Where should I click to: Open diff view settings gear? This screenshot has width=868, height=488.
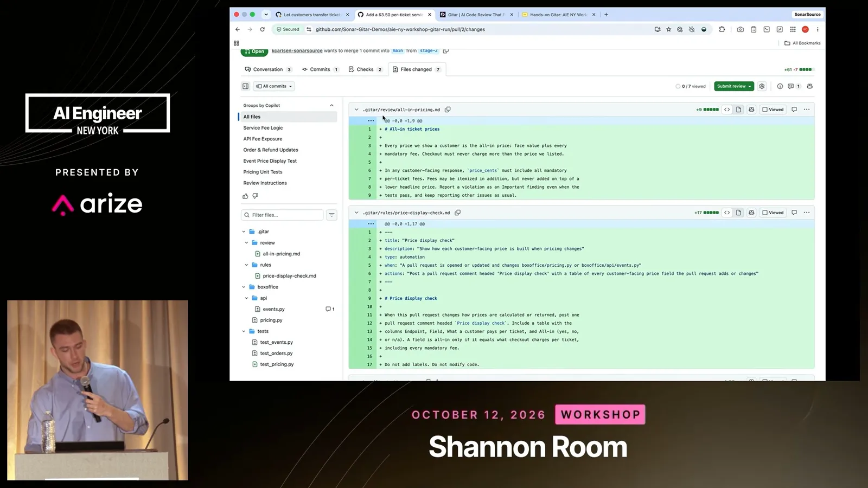click(762, 86)
